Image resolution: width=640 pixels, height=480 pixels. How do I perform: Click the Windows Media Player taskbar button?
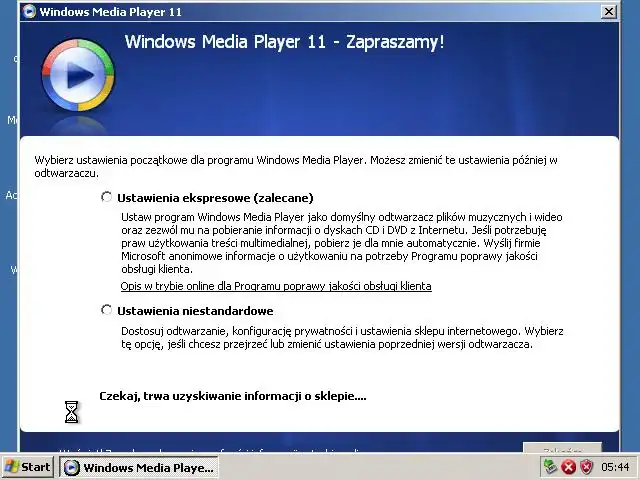click(x=139, y=467)
